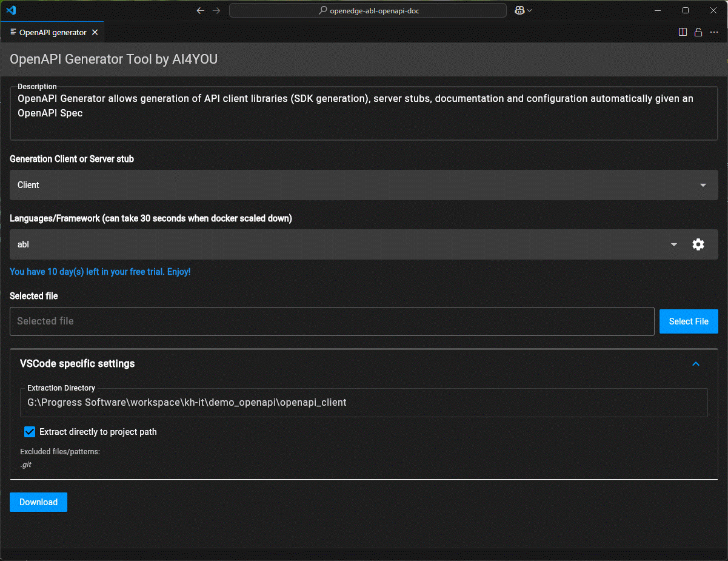Collapse the VSCode specific settings section

point(696,364)
